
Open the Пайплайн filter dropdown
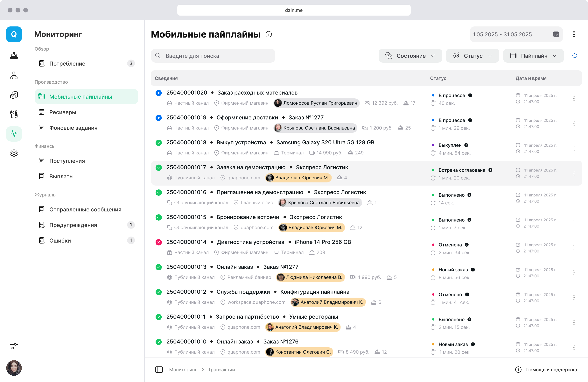tap(534, 56)
